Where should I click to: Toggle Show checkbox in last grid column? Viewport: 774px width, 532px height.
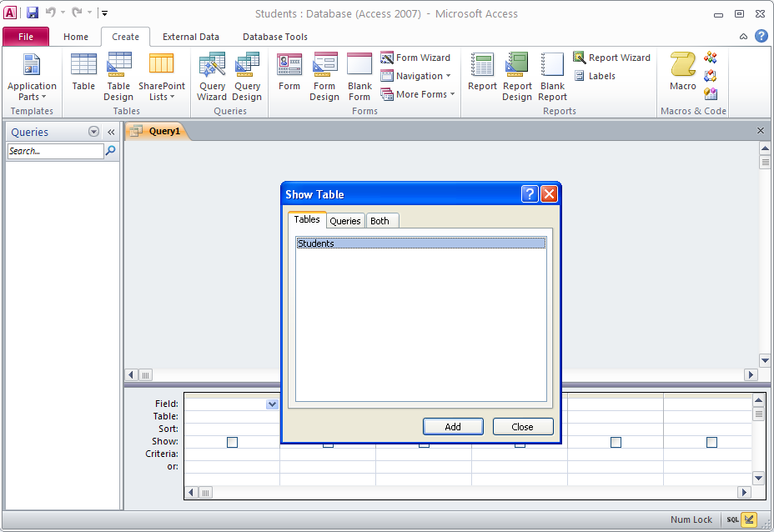[711, 442]
